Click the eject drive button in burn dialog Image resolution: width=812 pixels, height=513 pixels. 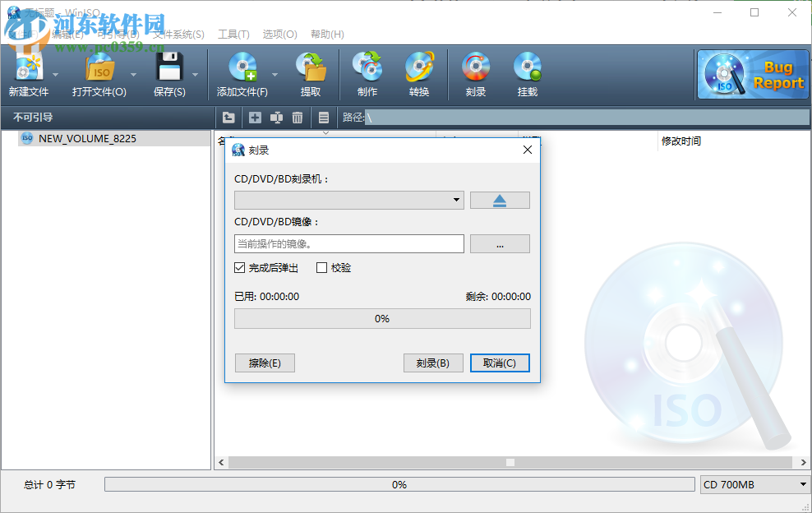click(x=500, y=200)
